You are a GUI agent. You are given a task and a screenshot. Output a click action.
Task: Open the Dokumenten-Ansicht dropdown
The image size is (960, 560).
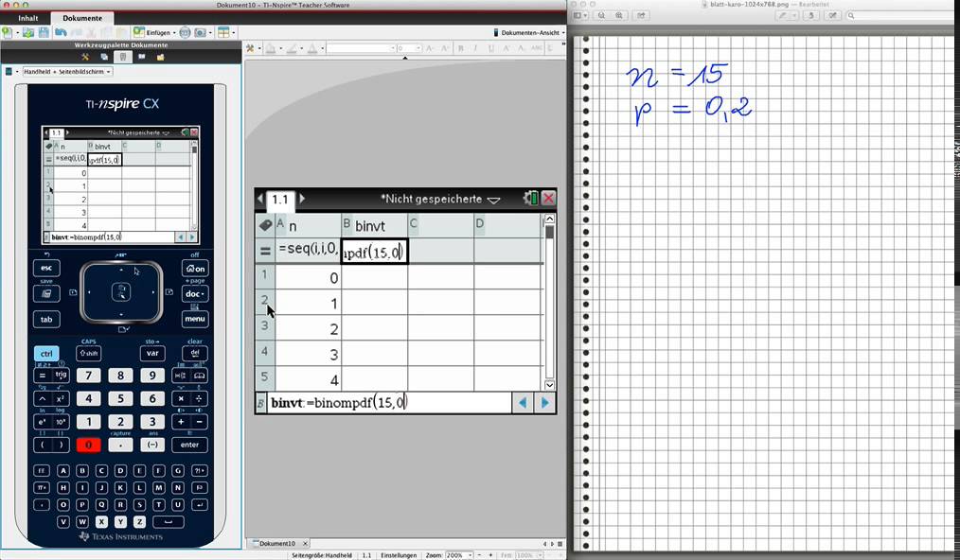pyautogui.click(x=529, y=32)
